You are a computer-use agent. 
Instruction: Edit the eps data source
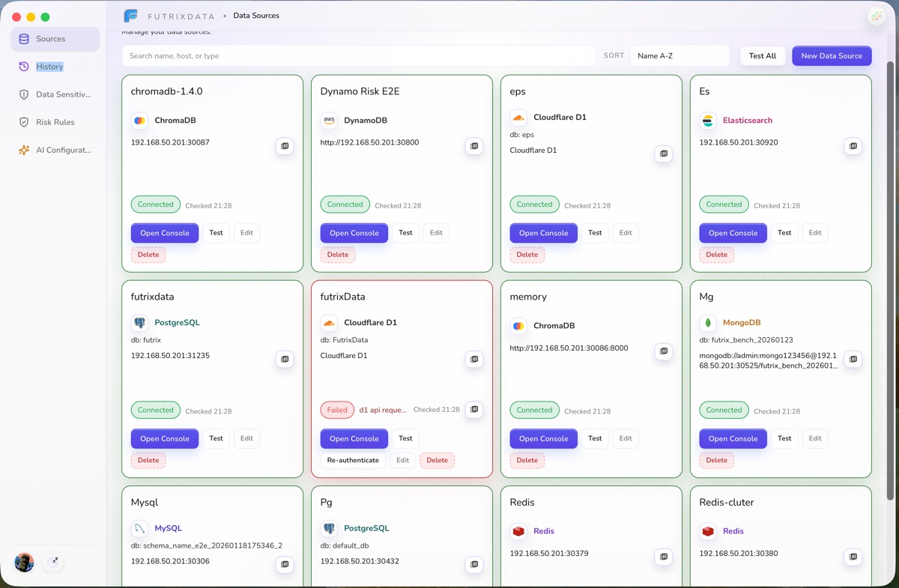click(x=626, y=233)
